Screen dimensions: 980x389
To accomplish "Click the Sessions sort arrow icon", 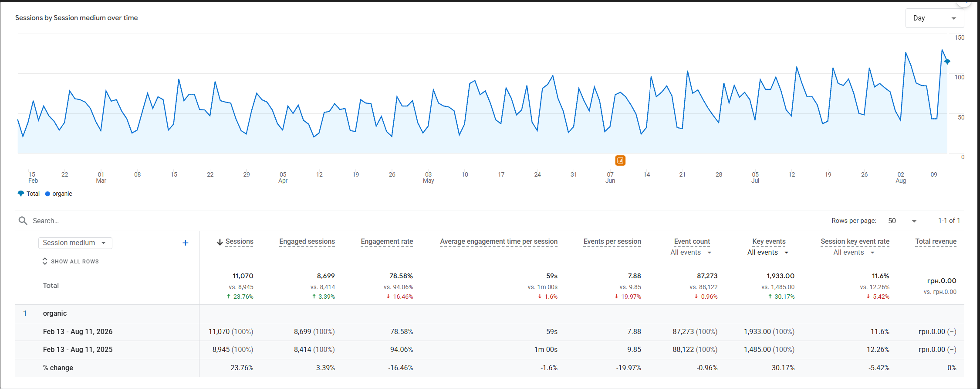I will (220, 242).
